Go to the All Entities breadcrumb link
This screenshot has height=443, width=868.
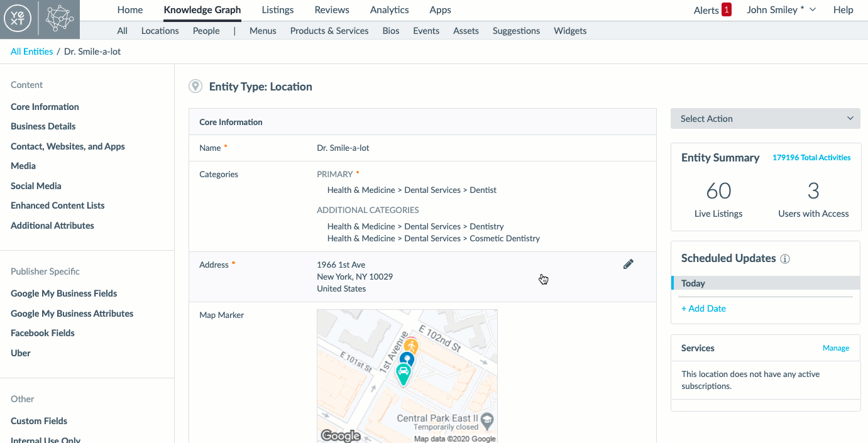point(32,52)
